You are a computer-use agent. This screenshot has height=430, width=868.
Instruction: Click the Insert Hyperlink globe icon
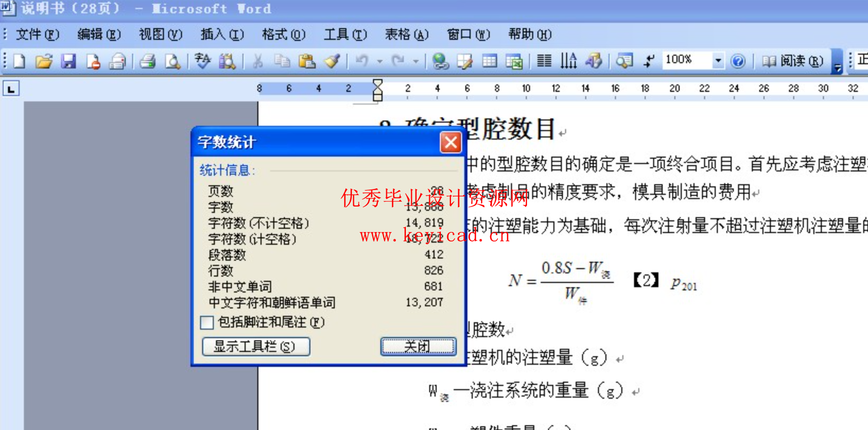point(440,62)
